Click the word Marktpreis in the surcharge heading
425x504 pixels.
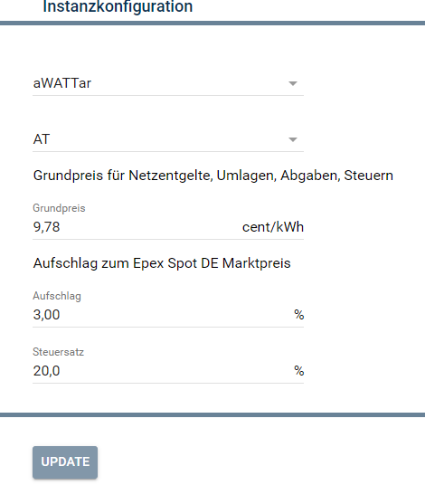point(256,263)
